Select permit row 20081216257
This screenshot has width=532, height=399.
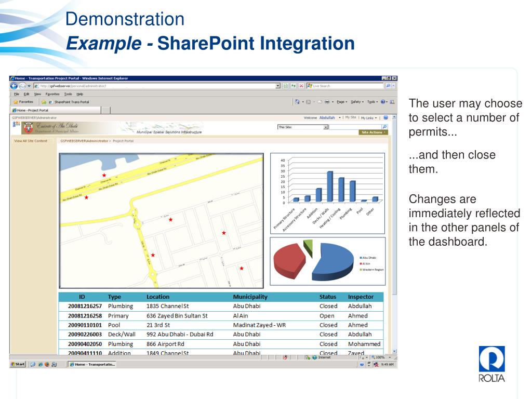point(221,306)
